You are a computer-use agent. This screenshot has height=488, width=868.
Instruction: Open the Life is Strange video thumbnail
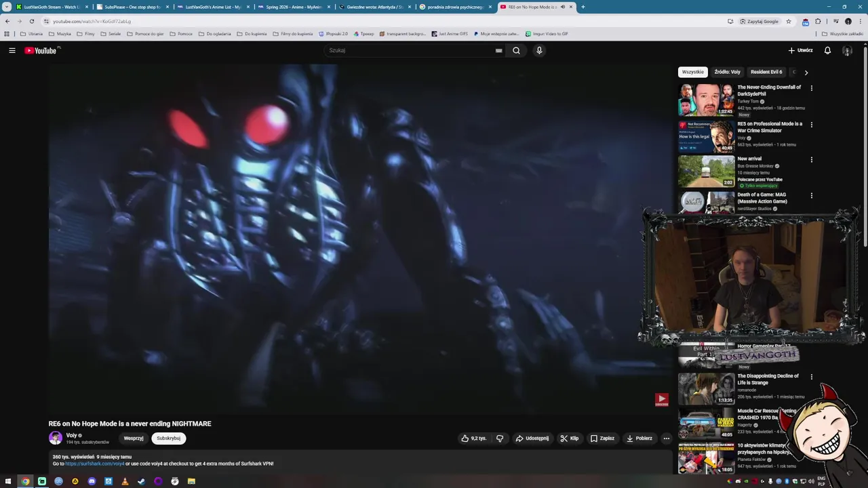pyautogui.click(x=706, y=389)
